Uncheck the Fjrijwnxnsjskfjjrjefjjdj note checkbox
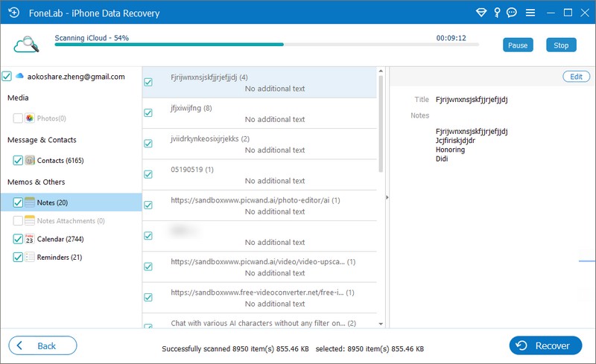596x364 pixels. 148,82
